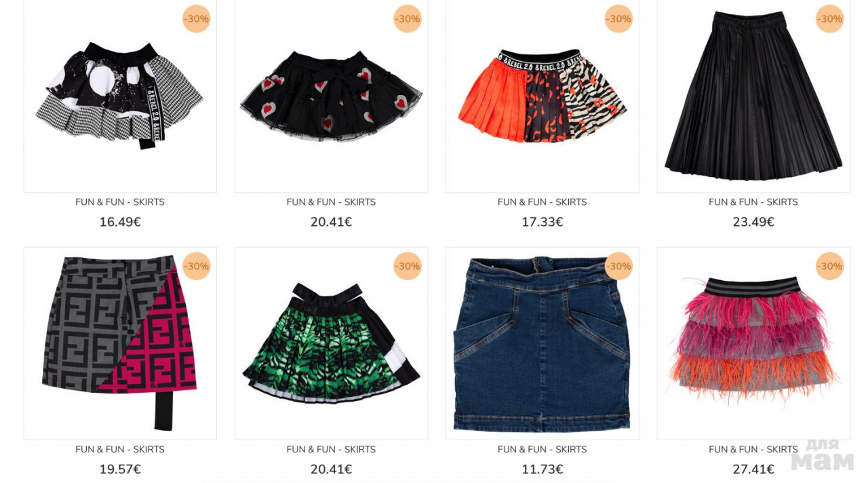Open the pink and orange feather skirt
868x483 pixels.
[753, 343]
